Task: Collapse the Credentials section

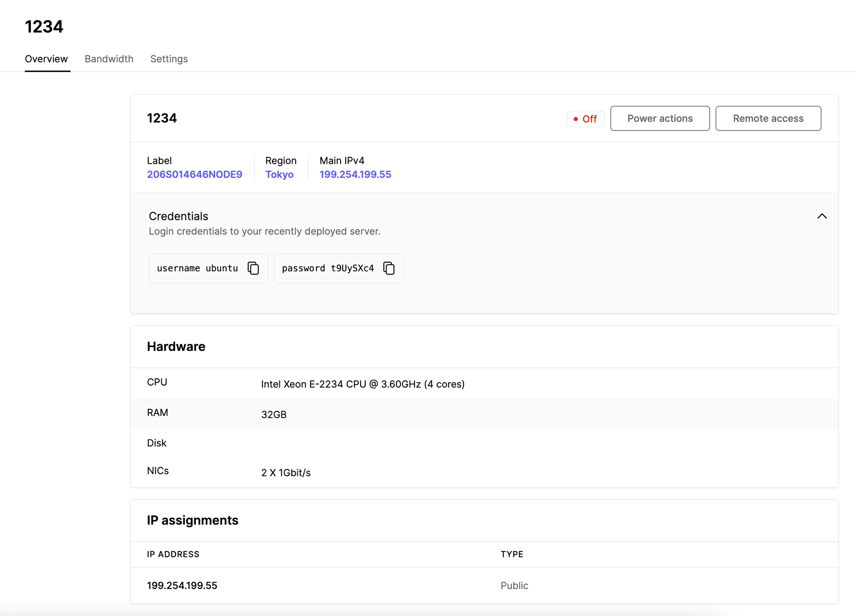Action: point(822,216)
